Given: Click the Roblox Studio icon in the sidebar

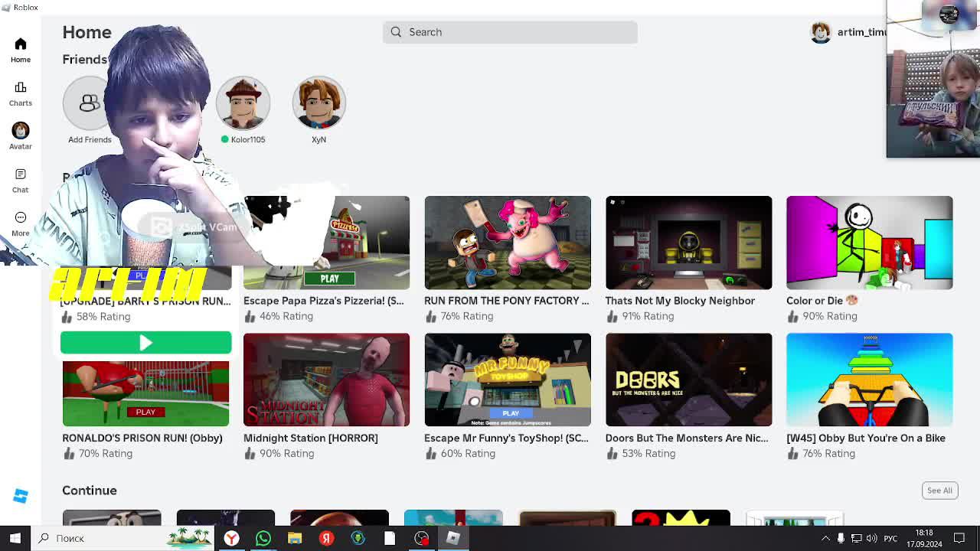Looking at the screenshot, I should [x=21, y=497].
